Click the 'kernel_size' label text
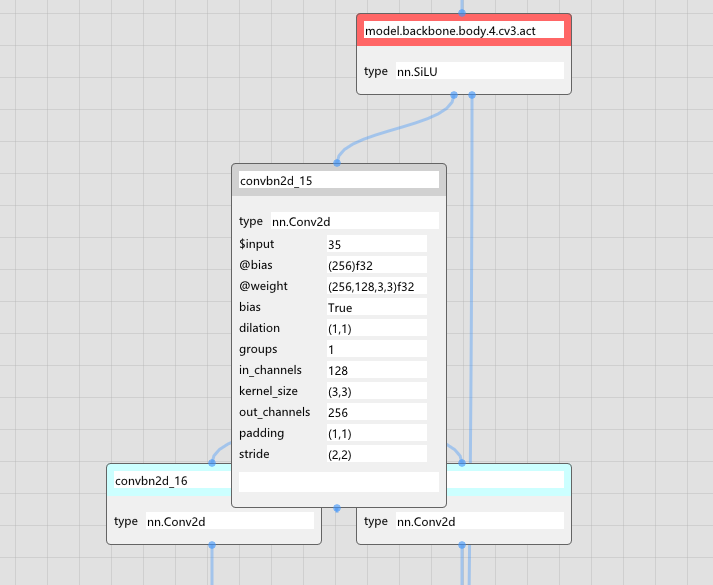This screenshot has width=713, height=585. coord(268,391)
